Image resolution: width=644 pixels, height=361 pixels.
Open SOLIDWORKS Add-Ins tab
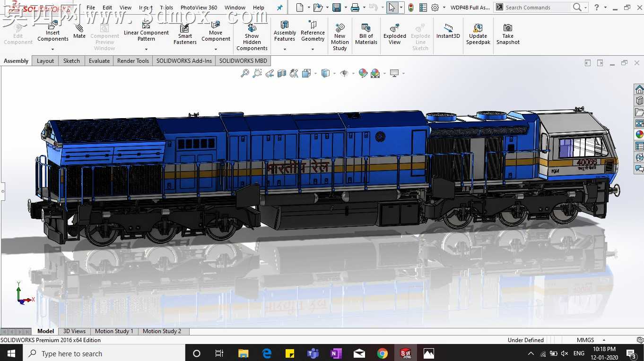[x=184, y=60]
